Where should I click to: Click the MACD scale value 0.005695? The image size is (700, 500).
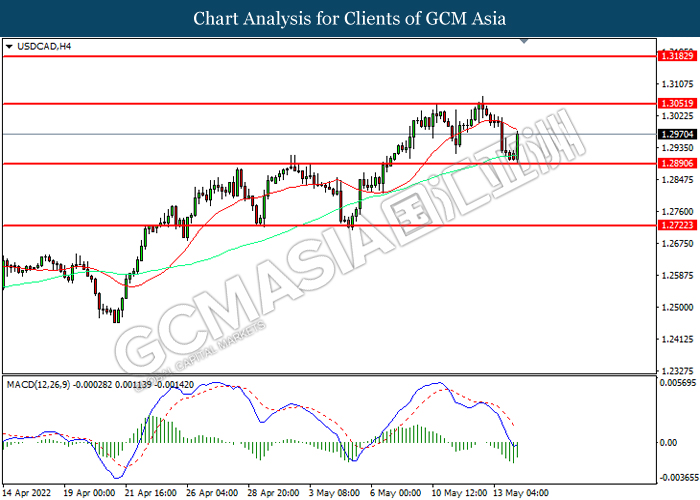click(x=678, y=383)
